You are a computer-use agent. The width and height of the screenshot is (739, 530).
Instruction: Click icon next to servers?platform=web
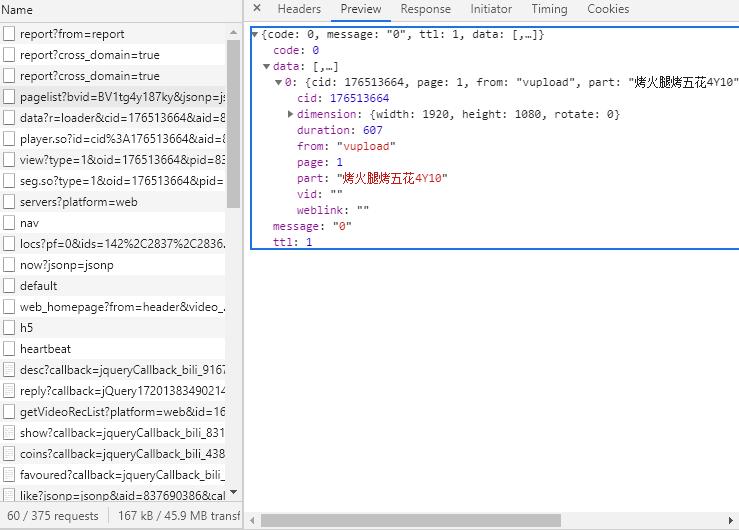point(9,202)
